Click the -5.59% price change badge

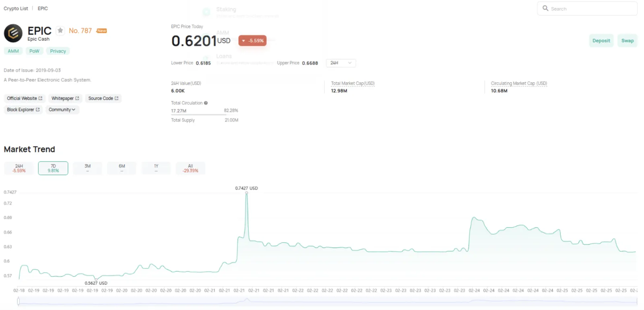(x=252, y=41)
